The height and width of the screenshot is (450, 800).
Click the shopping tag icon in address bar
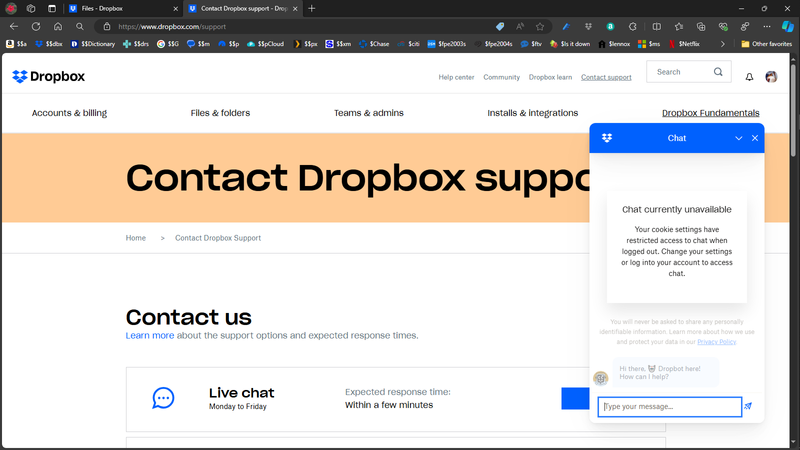(500, 27)
